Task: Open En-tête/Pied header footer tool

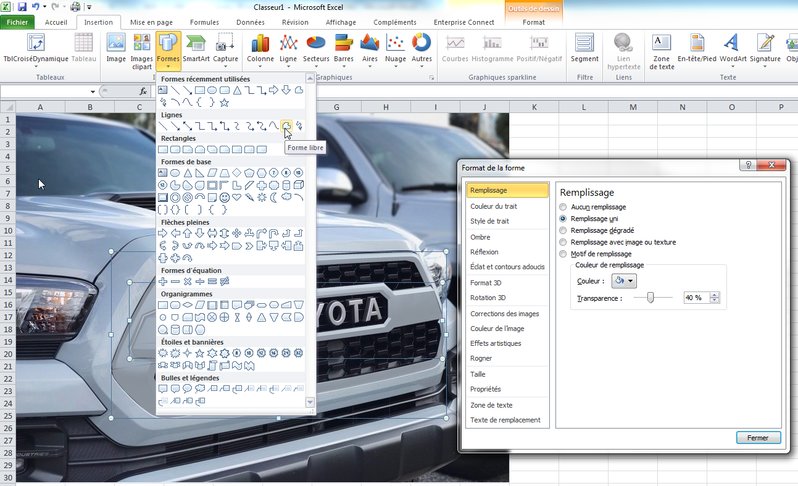Action: [697, 48]
